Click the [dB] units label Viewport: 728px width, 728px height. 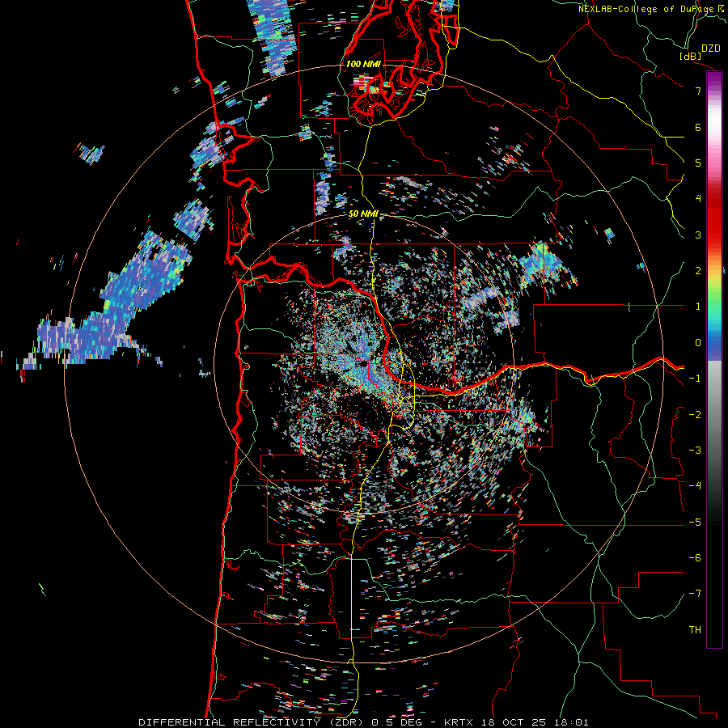690,56
